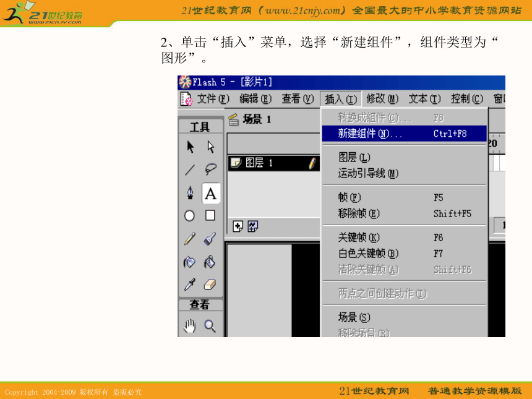Select 图层(L) in the insert menu
This screenshot has height=399, width=532.
pos(404,157)
